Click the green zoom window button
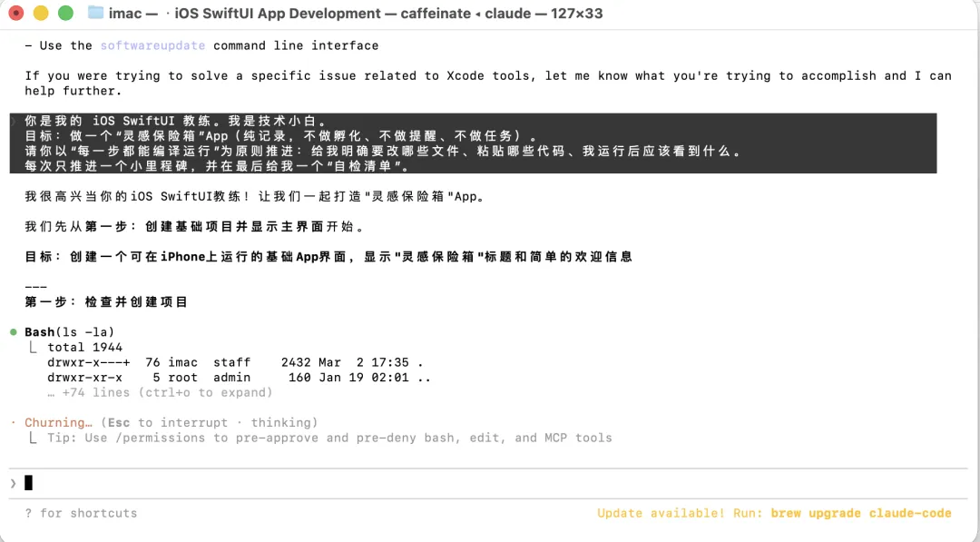The width and height of the screenshot is (980, 542). (65, 13)
